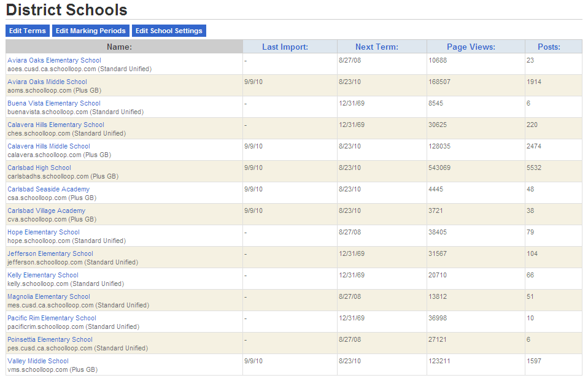The height and width of the screenshot is (386, 588).
Task: Select page views value 168507
Action: 439,82
